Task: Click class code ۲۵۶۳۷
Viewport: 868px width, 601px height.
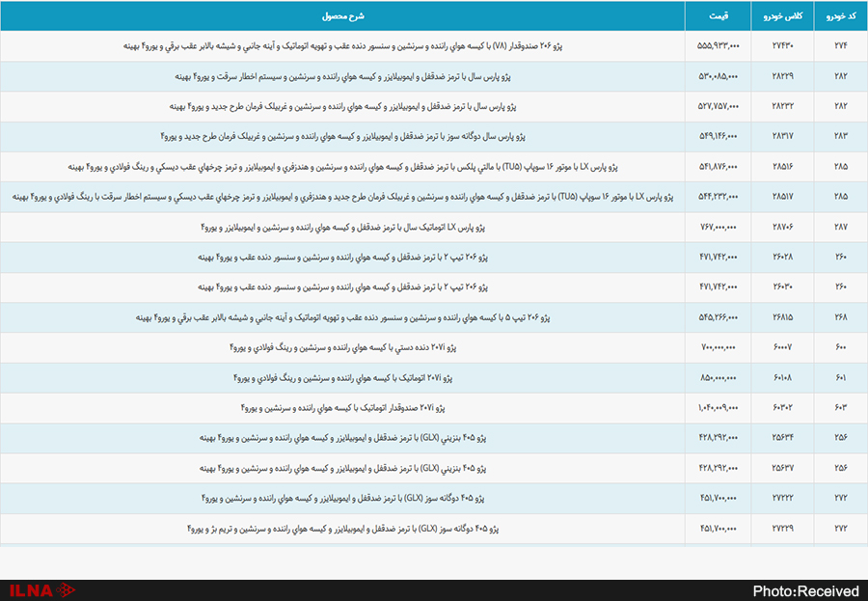Action: pos(783,468)
